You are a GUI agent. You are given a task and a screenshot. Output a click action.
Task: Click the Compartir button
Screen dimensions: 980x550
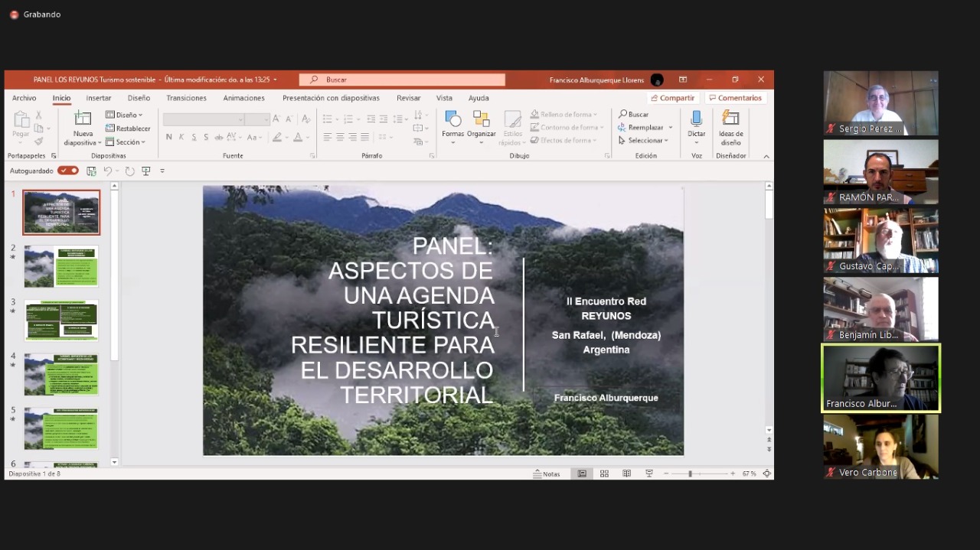(671, 98)
